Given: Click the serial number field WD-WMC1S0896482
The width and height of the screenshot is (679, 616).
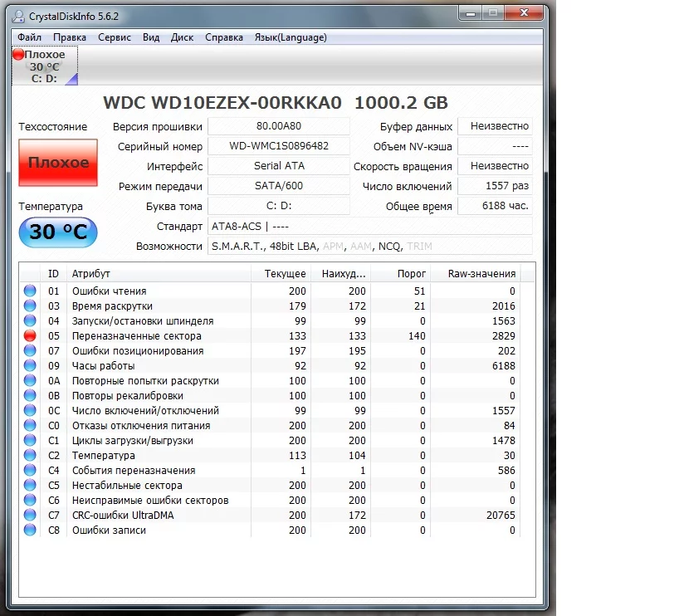Looking at the screenshot, I should (279, 146).
